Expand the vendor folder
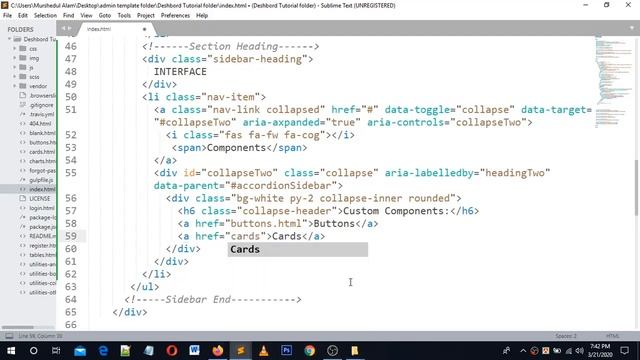The image size is (640, 360). (14, 86)
